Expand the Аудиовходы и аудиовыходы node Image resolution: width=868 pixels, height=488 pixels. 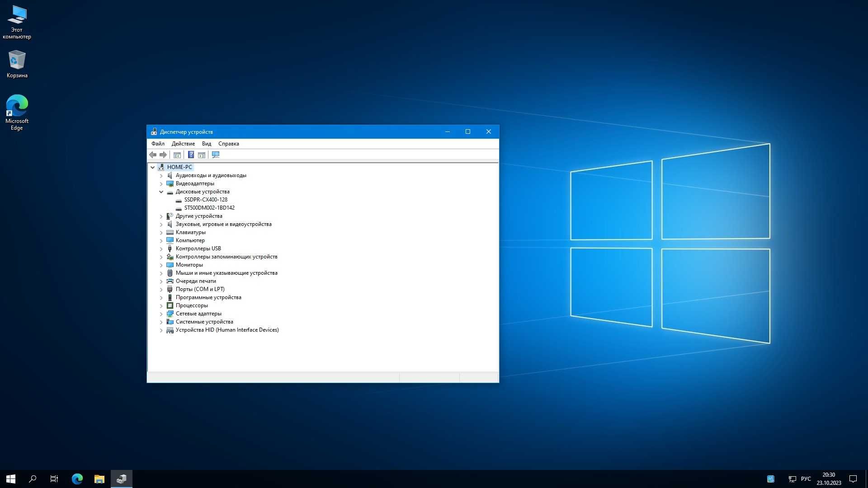(161, 175)
